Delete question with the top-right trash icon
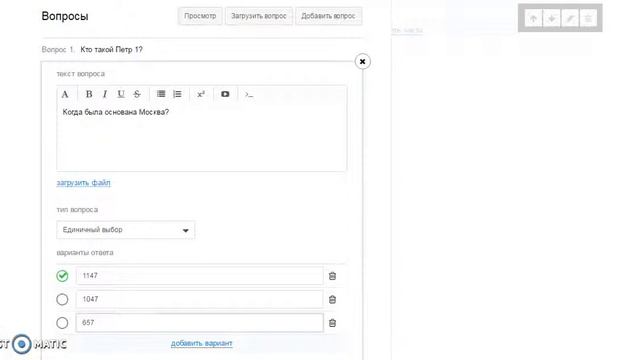 588,18
